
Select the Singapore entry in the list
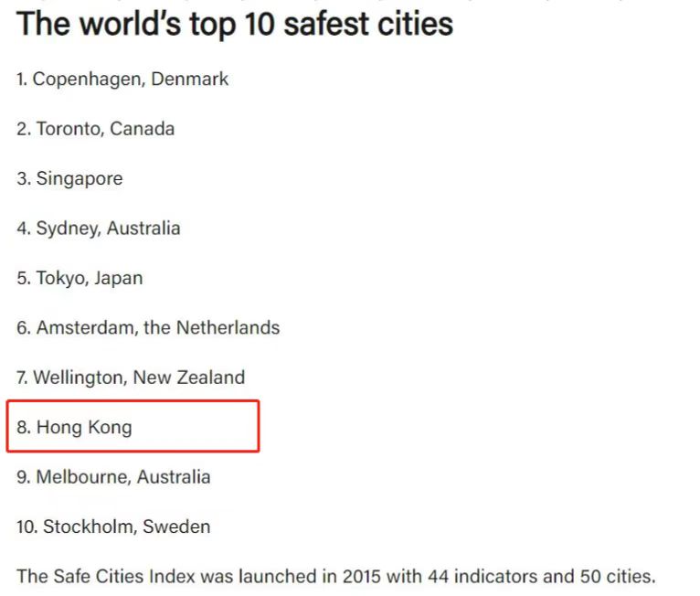pos(69,179)
